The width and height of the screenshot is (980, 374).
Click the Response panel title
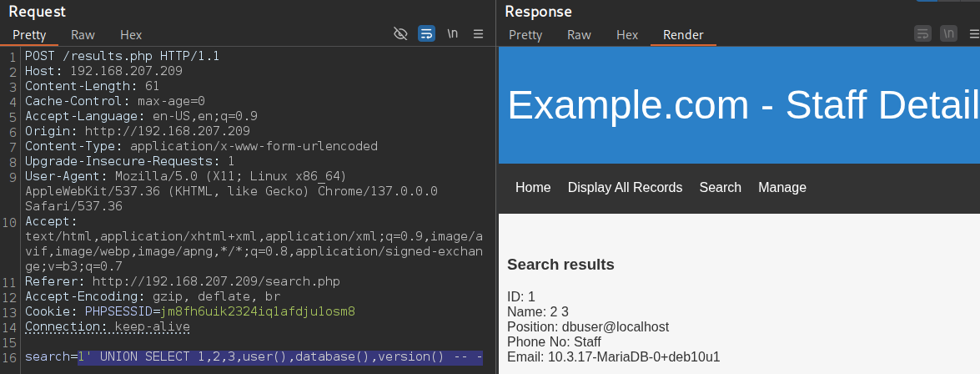pos(538,11)
